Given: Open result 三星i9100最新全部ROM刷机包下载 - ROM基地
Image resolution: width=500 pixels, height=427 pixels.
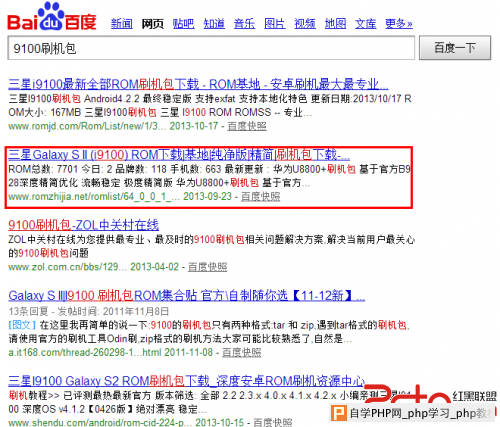Looking at the screenshot, I should pos(198,84).
